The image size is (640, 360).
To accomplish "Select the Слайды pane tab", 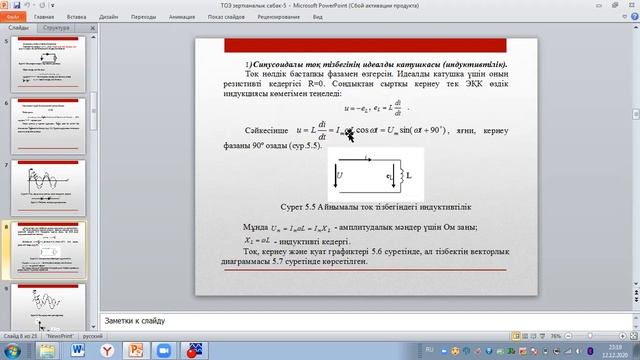I will click(18, 28).
